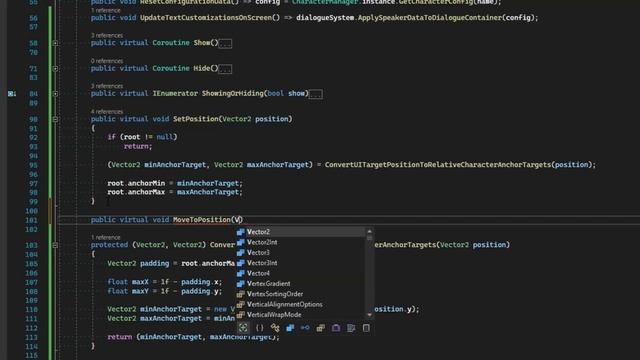The image size is (640, 360).
Task: Open '0 references' CodeLens above Hide()
Action: pos(107,61)
